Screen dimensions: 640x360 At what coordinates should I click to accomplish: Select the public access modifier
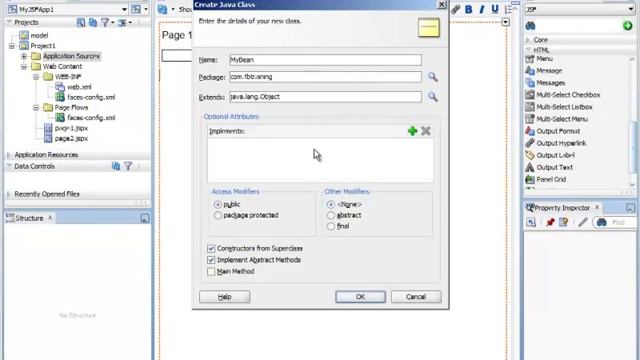218,204
